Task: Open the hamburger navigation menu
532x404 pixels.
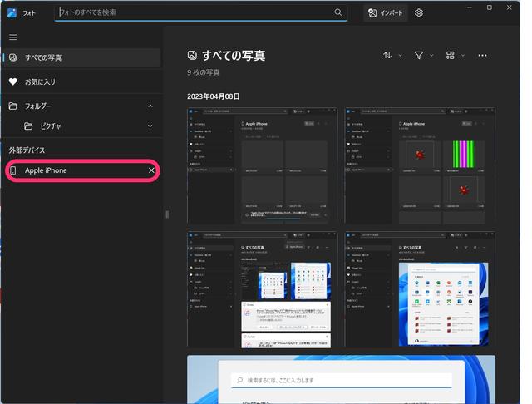Action: (12, 37)
